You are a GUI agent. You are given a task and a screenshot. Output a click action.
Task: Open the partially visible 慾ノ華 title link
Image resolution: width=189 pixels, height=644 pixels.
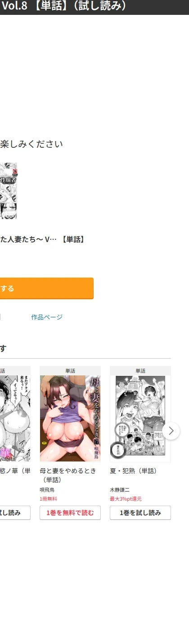point(15,471)
